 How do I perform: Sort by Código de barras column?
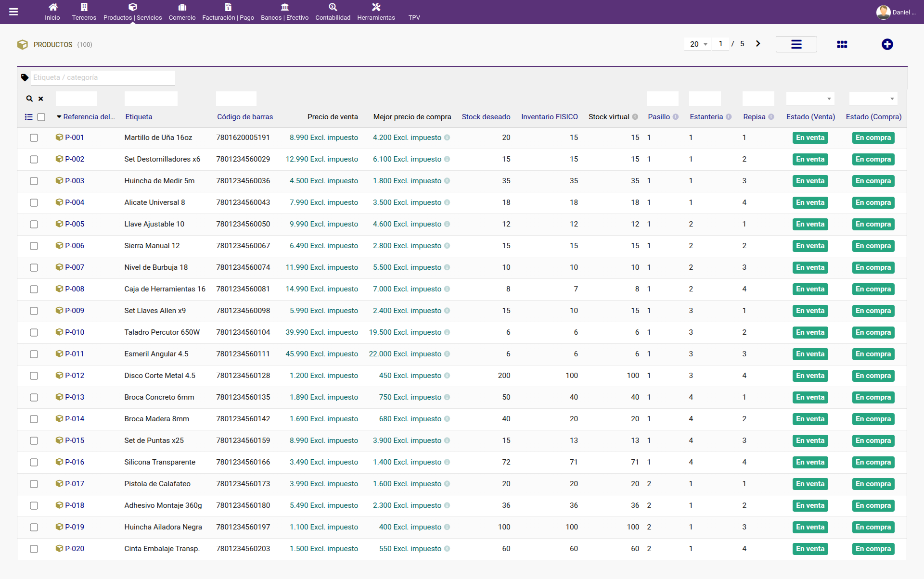coord(245,117)
